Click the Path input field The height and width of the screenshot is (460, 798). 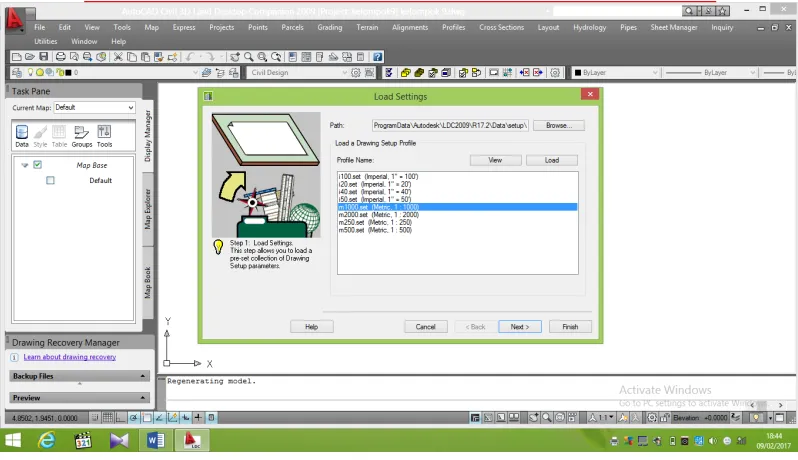450,125
